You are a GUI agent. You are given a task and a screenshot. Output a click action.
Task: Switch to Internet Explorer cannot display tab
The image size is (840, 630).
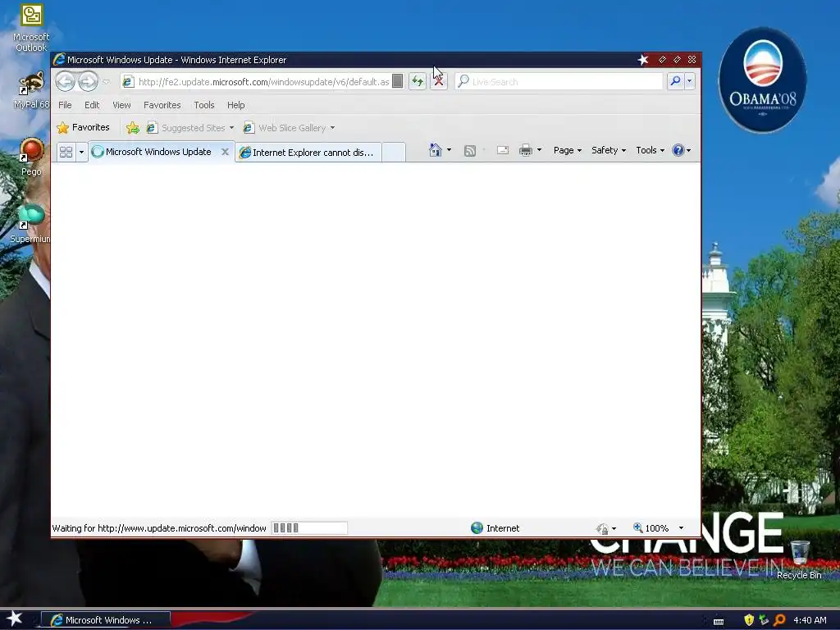click(x=308, y=153)
